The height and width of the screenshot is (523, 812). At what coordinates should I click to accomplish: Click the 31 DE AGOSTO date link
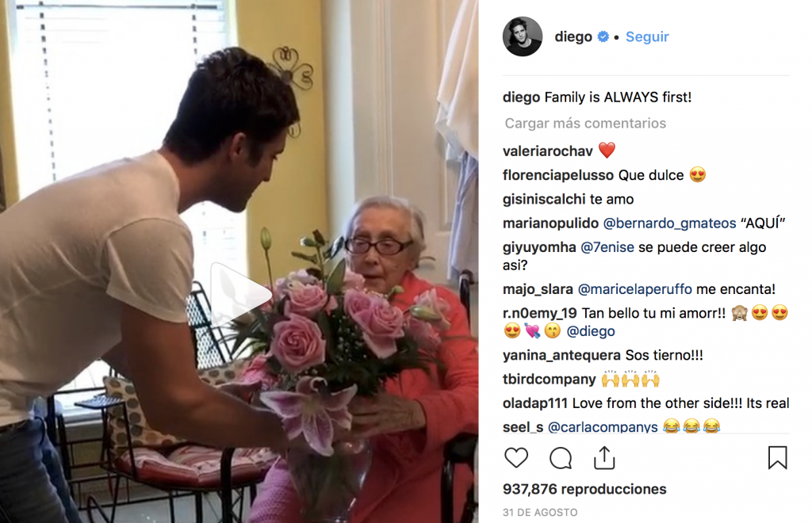click(540, 512)
